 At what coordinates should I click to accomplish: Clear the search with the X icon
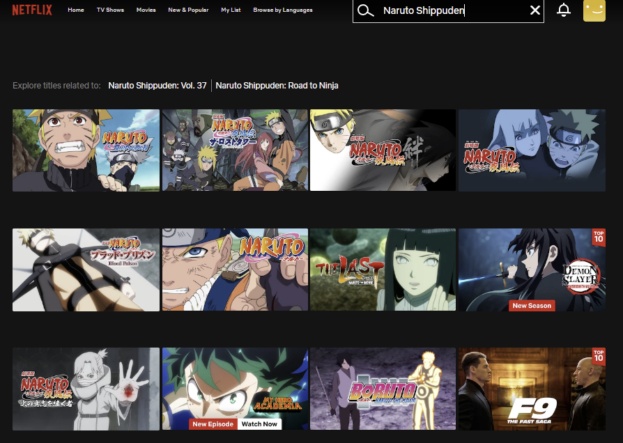coord(535,11)
